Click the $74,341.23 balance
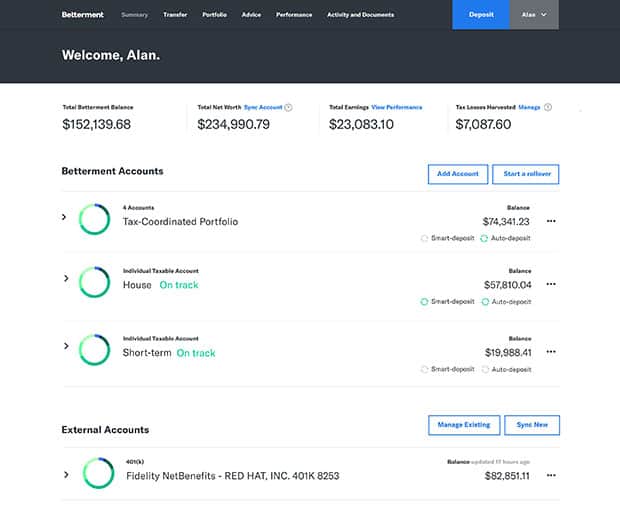The height and width of the screenshot is (532, 620). (x=506, y=222)
